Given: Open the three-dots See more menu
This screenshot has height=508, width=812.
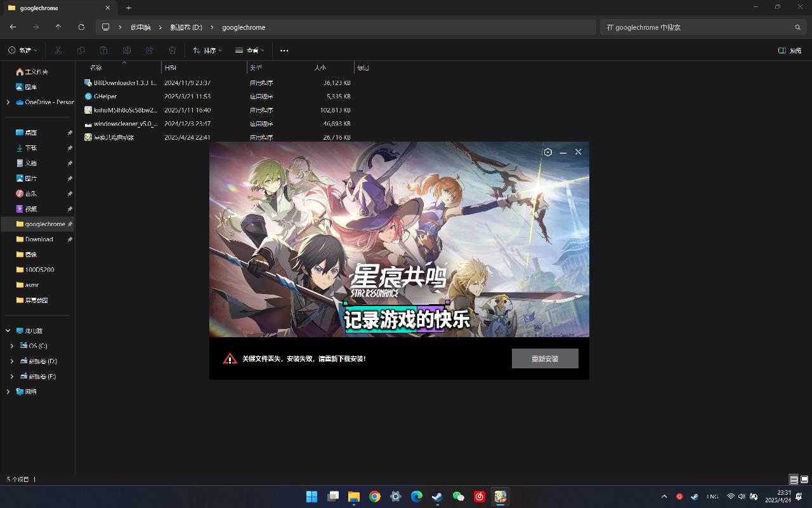Looking at the screenshot, I should [284, 50].
